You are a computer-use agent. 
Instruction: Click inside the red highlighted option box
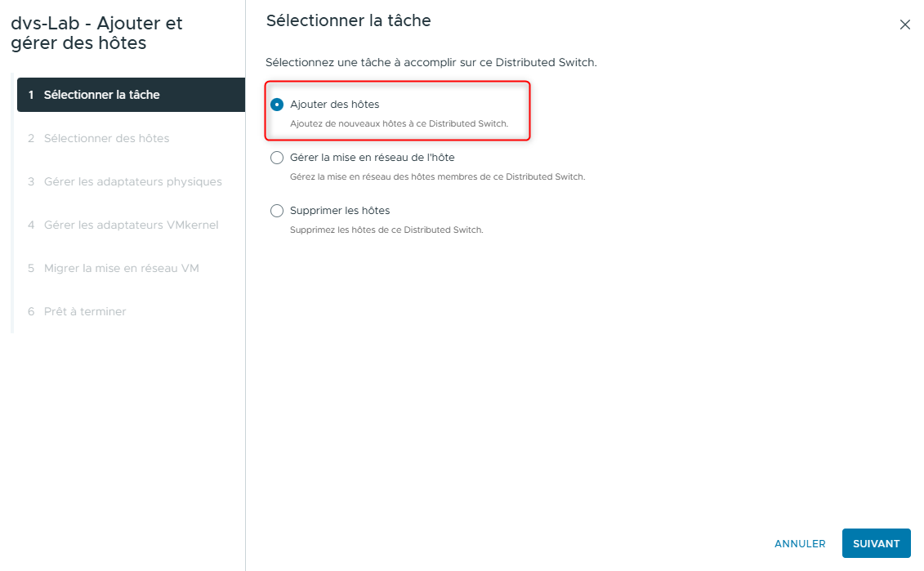tap(397, 110)
